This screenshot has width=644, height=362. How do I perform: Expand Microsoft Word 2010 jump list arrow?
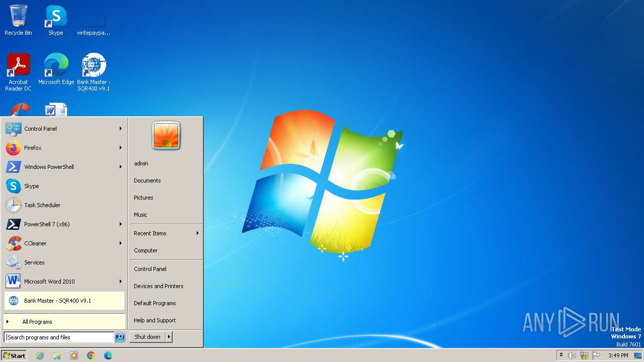[121, 282]
